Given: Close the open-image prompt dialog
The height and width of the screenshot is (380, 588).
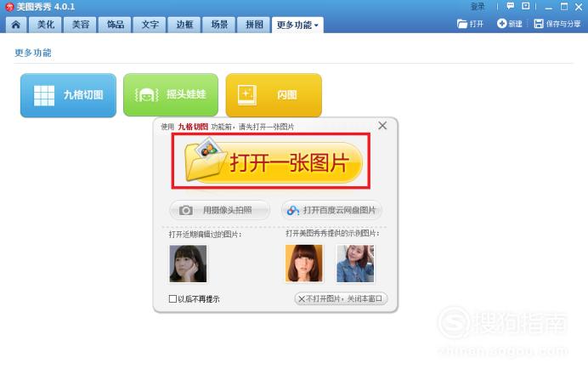Looking at the screenshot, I should pyautogui.click(x=382, y=126).
